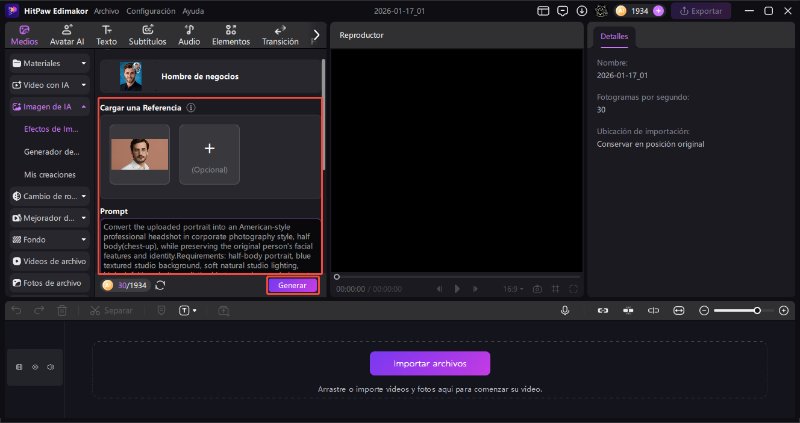Expand the Cambio de ro... section
800x423 pixels.
pyautogui.click(x=49, y=196)
